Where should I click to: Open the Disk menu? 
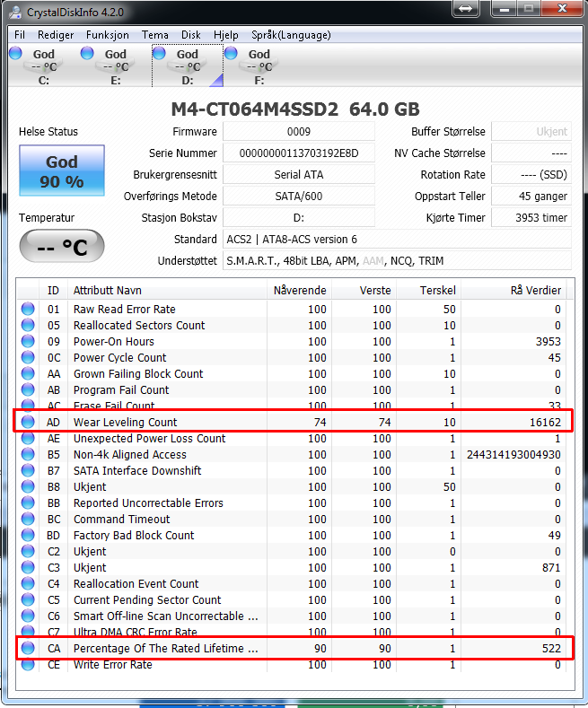[191, 35]
